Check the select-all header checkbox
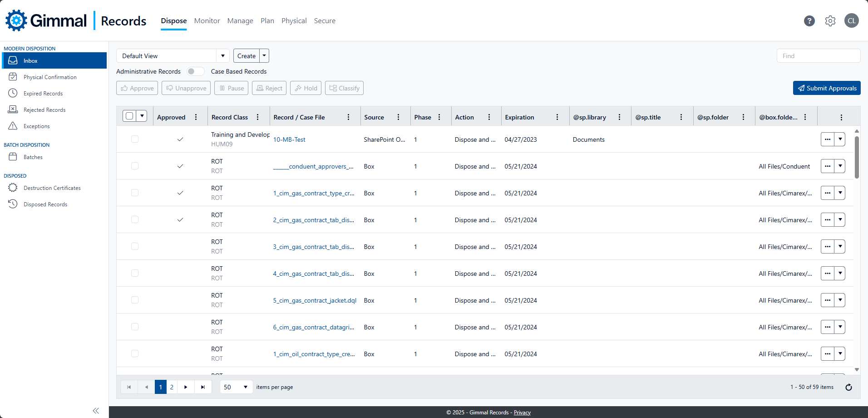 pyautogui.click(x=129, y=116)
